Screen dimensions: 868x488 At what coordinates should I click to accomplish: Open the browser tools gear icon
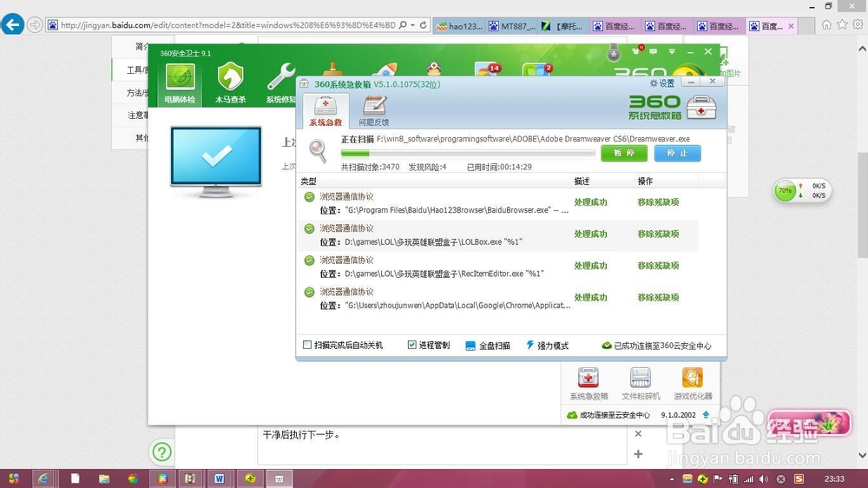(858, 24)
